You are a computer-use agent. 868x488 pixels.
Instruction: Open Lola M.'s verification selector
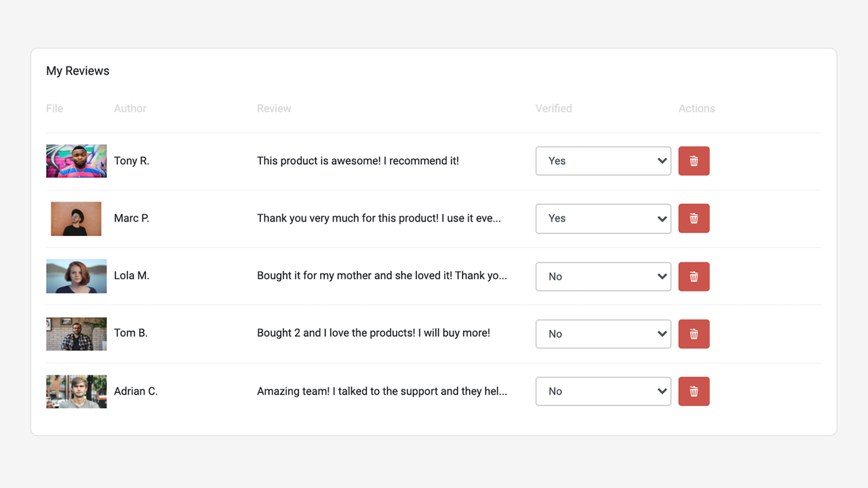603,277
